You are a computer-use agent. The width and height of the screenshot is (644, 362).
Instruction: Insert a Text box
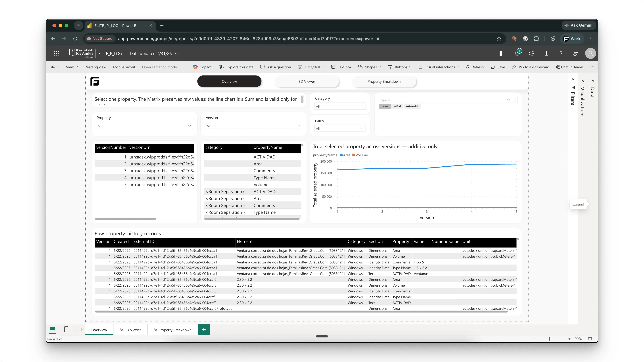tap(341, 67)
